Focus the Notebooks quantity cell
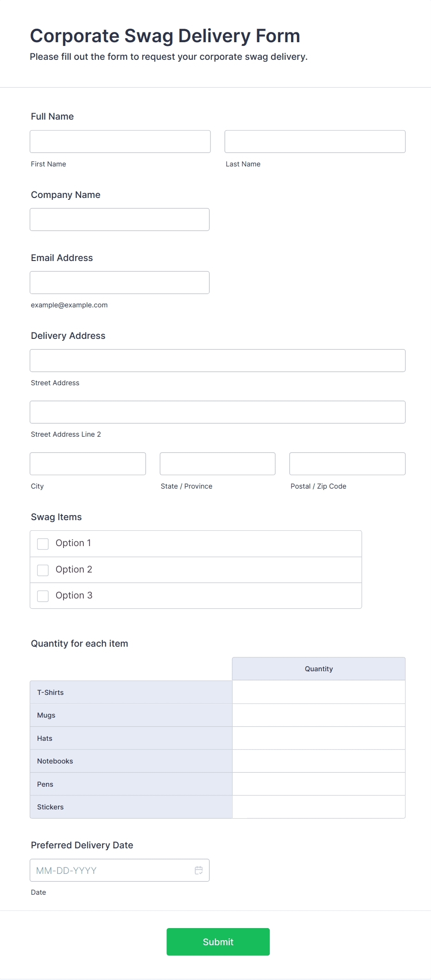The image size is (431, 980). coord(318,761)
